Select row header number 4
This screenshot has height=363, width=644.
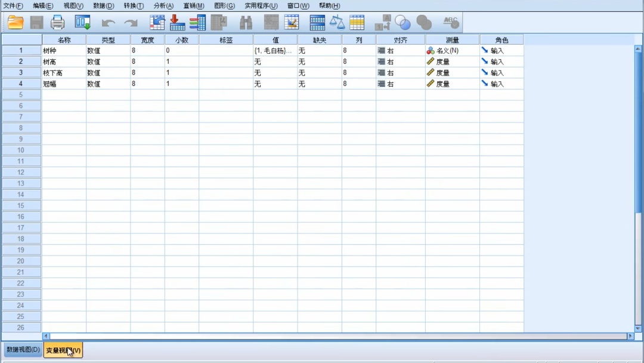[21, 84]
